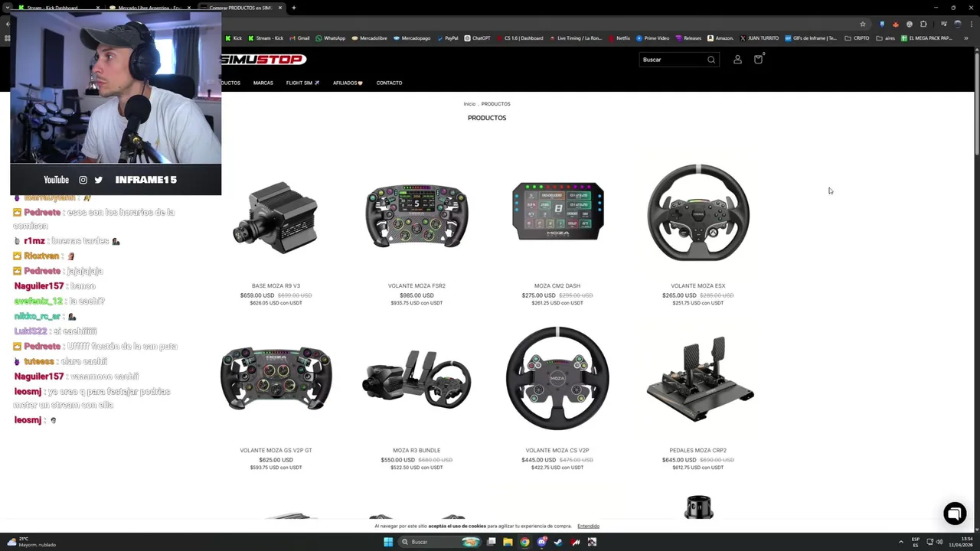Open Steam from the taskbar

tap(558, 542)
